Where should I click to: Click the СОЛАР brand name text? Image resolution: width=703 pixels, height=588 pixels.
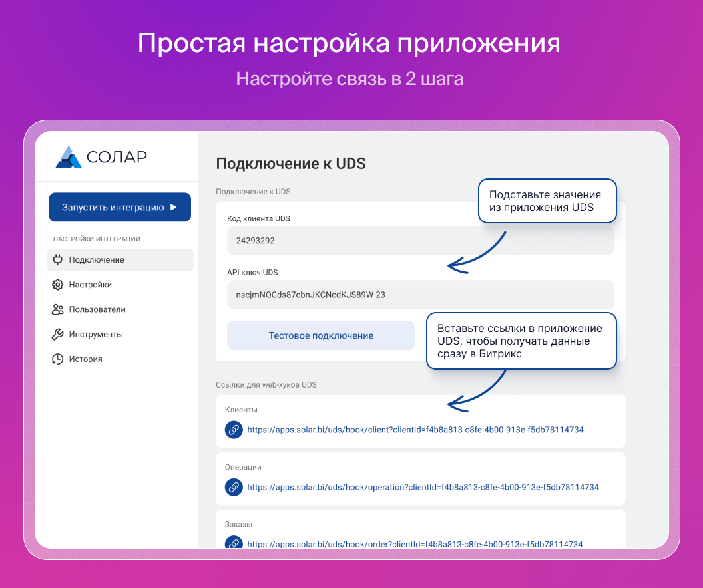click(x=117, y=157)
